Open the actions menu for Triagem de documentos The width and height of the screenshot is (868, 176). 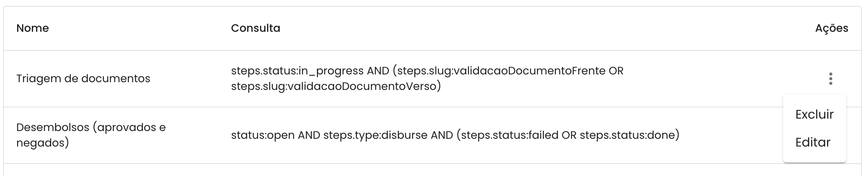pyautogui.click(x=830, y=79)
